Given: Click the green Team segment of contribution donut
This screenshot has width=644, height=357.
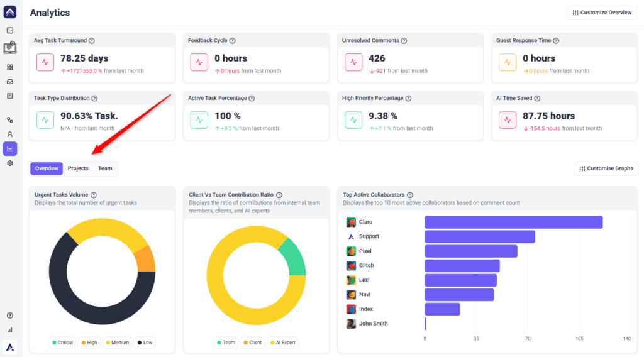Looking at the screenshot, I should (295, 258).
